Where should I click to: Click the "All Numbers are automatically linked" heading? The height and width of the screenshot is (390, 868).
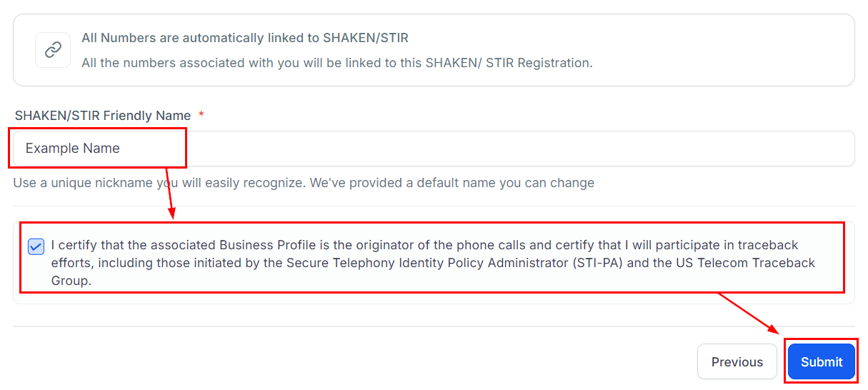(245, 38)
